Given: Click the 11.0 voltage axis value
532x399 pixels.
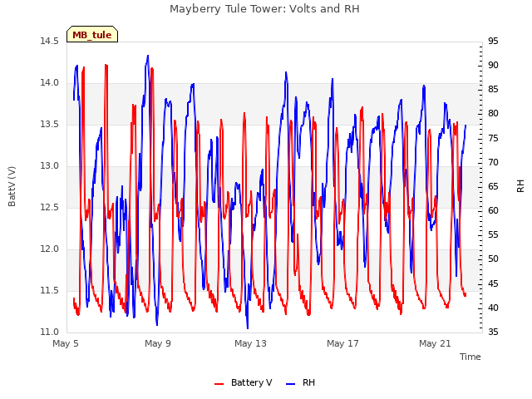Looking at the screenshot, I should tap(49, 332).
